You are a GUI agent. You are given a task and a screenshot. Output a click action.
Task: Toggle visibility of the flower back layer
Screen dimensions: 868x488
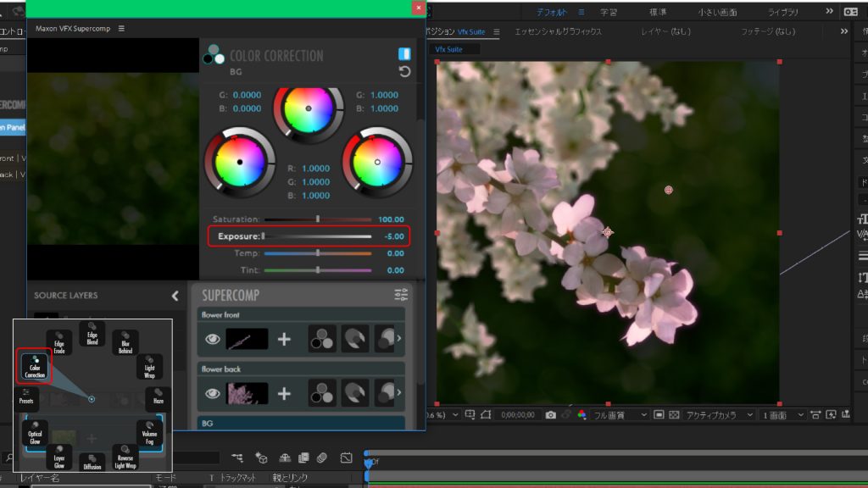click(212, 392)
